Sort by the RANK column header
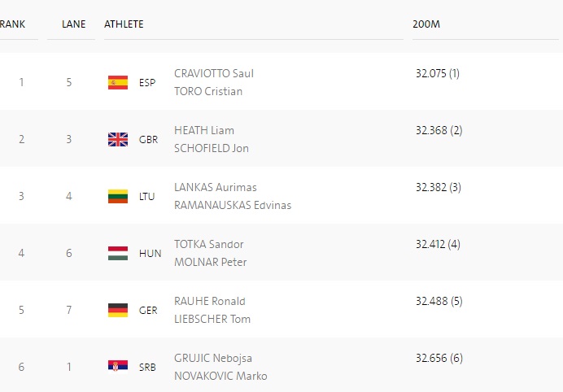Screen dimensions: 563x392 click(x=12, y=24)
